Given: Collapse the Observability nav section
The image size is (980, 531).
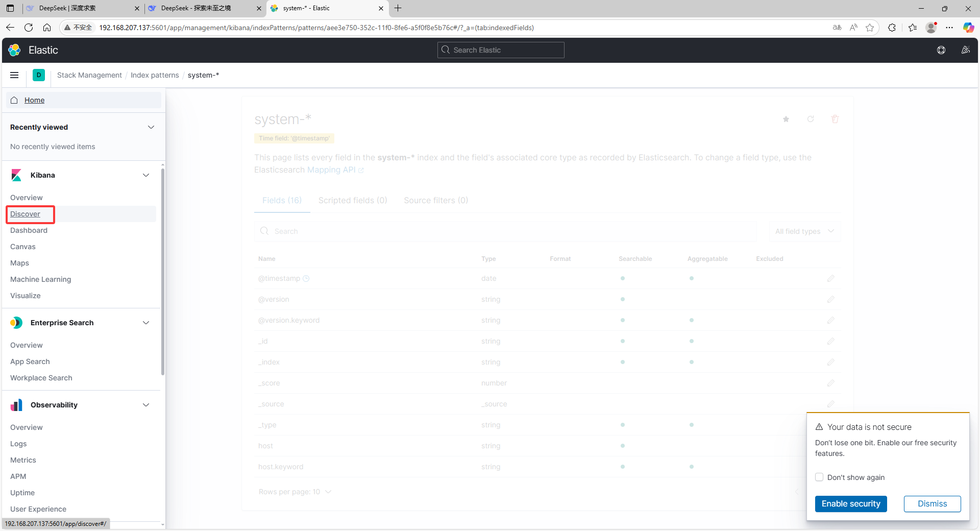Looking at the screenshot, I should [x=146, y=405].
